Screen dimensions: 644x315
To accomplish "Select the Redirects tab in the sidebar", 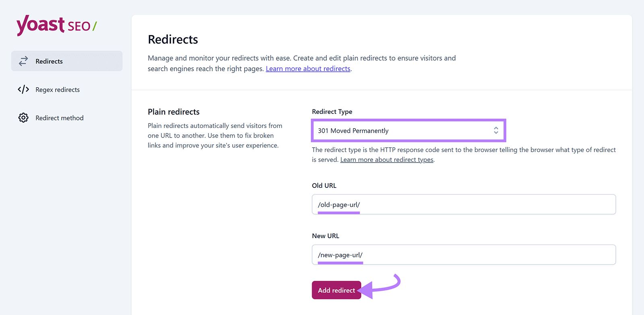I will 49,61.
